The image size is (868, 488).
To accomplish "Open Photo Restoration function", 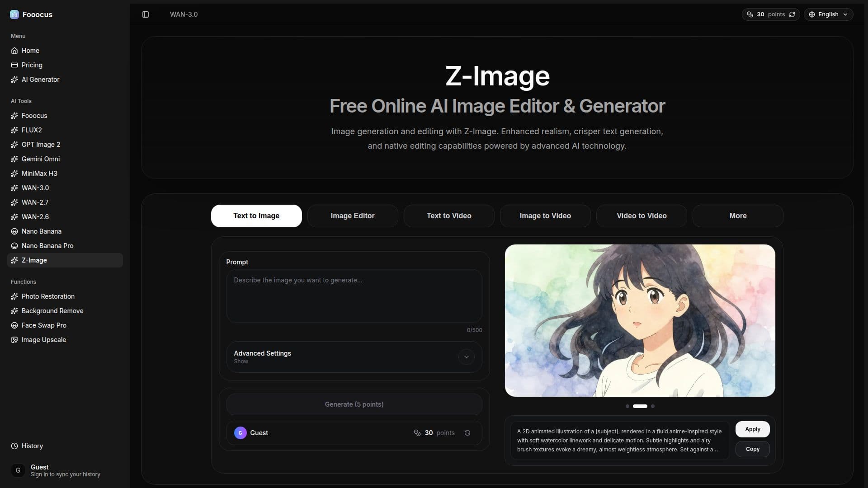I will [x=65, y=296].
